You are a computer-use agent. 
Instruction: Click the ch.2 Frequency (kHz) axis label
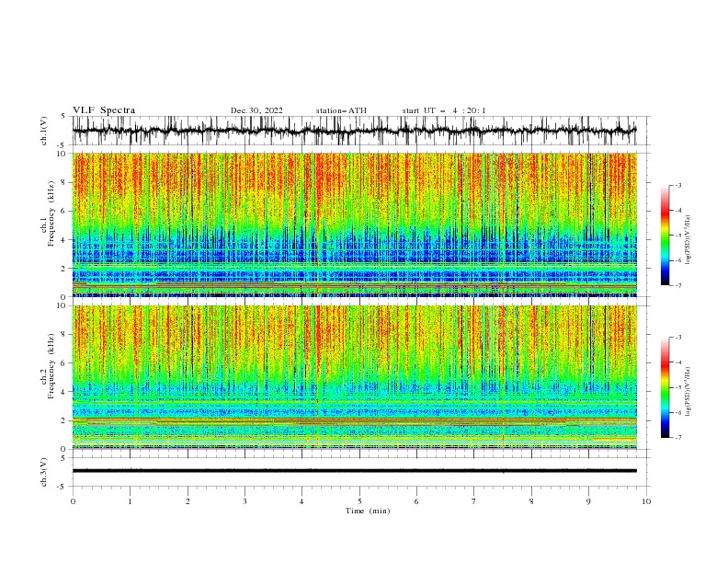(x=49, y=366)
